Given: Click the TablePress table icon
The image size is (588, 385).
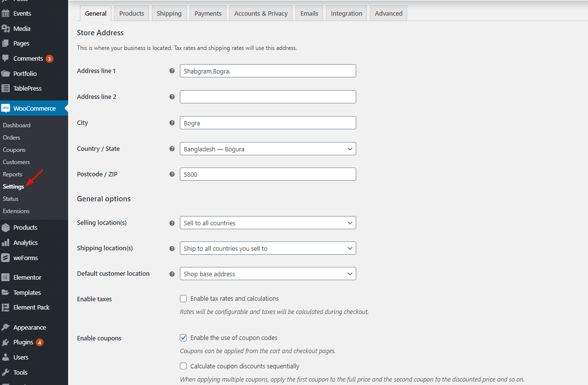Looking at the screenshot, I should tap(6, 89).
